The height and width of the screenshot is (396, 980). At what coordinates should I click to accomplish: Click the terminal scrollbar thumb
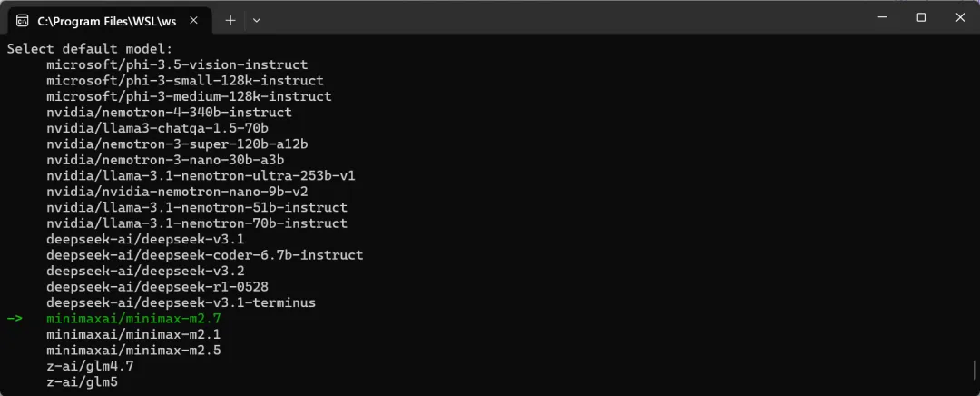(975, 371)
